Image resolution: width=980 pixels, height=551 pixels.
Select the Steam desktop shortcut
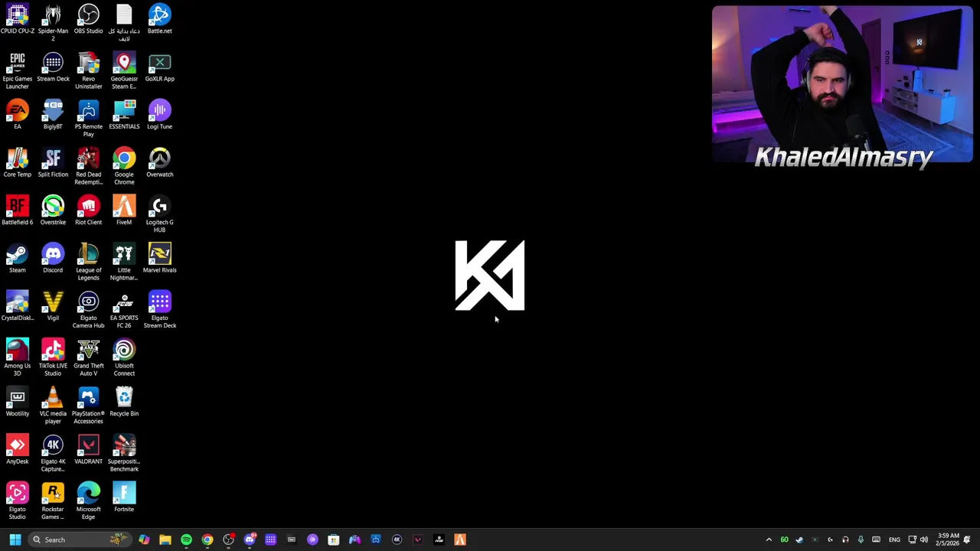pos(17,259)
